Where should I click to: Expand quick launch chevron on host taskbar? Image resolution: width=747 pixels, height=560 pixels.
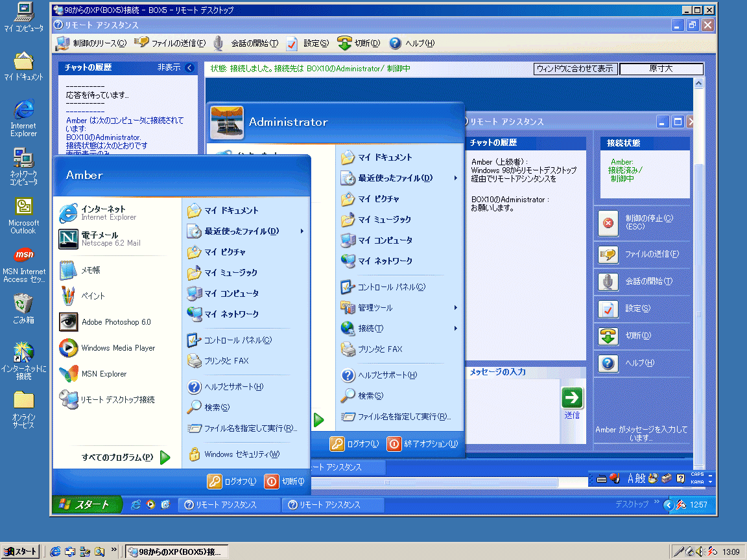click(114, 550)
